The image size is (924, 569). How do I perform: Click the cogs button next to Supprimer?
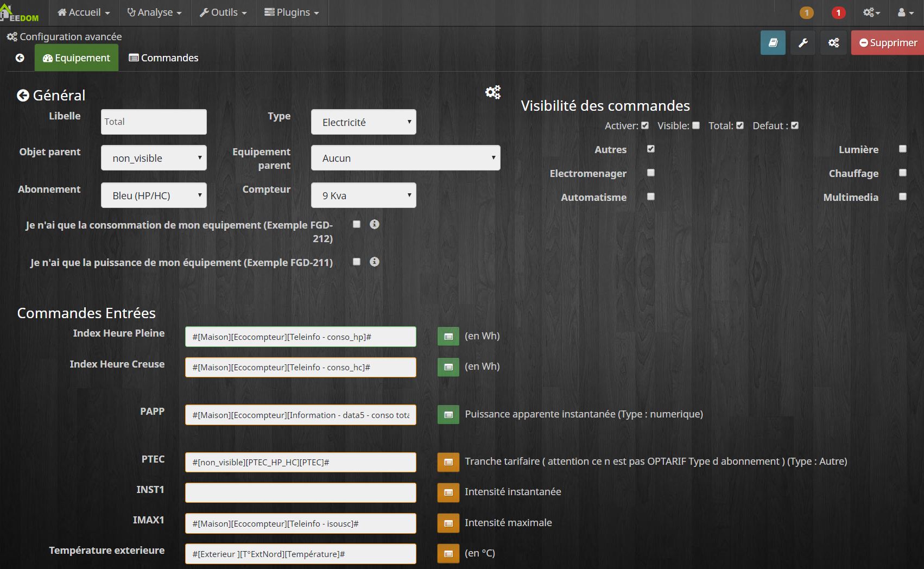tap(833, 42)
